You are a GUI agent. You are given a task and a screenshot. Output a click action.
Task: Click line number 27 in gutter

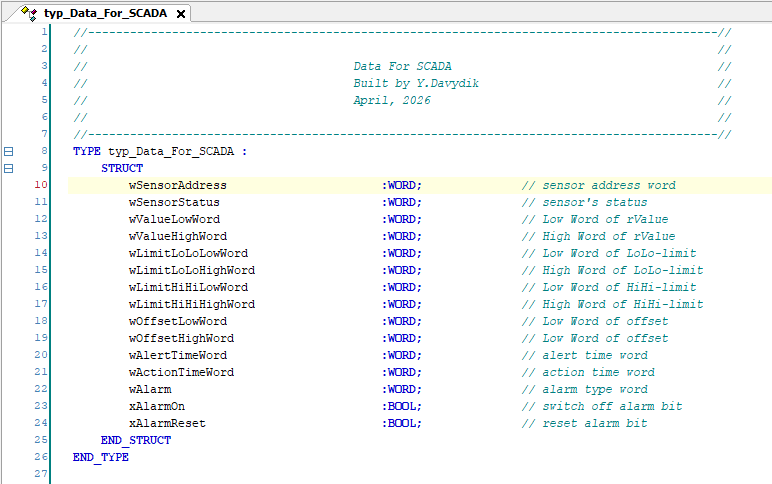pyautogui.click(x=41, y=474)
